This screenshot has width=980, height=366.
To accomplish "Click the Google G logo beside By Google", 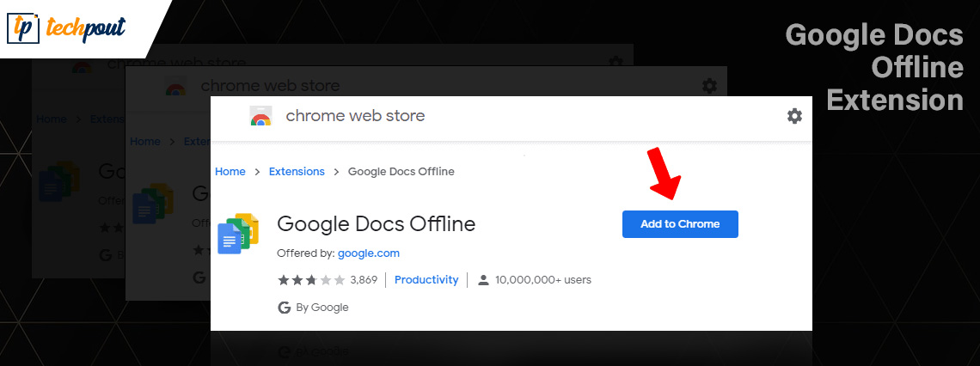I will coord(285,308).
